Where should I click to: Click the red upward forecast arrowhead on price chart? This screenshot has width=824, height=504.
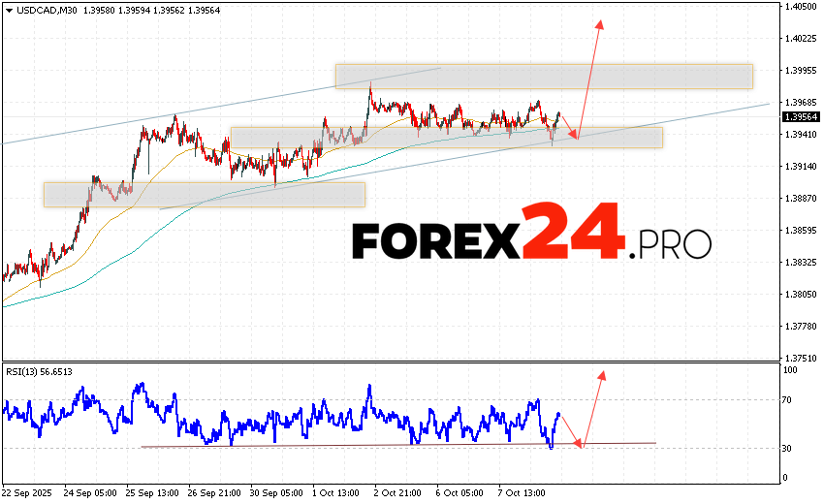pyautogui.click(x=600, y=23)
